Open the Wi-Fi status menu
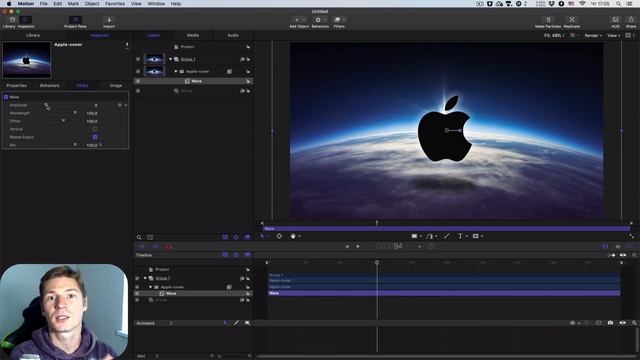 582,4
